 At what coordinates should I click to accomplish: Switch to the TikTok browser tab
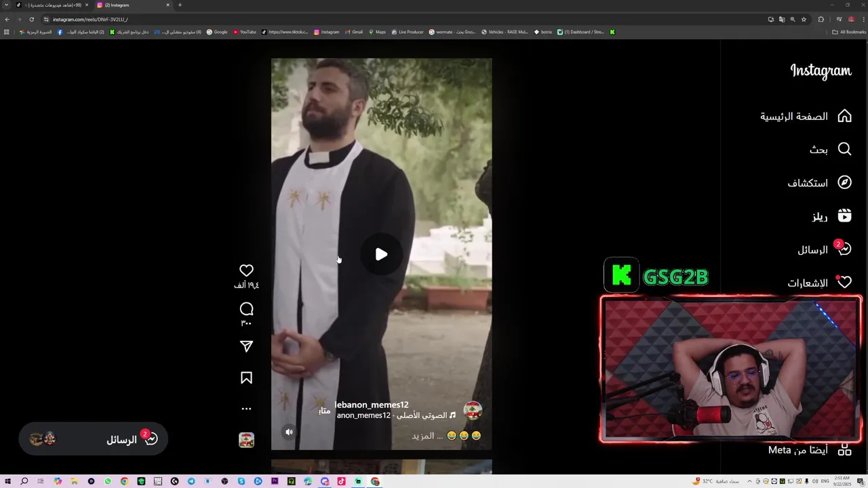click(52, 5)
